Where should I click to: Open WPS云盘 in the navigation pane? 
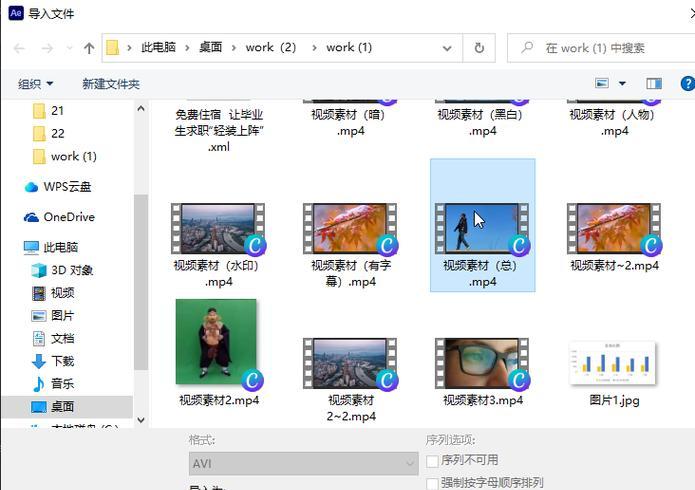[58, 187]
